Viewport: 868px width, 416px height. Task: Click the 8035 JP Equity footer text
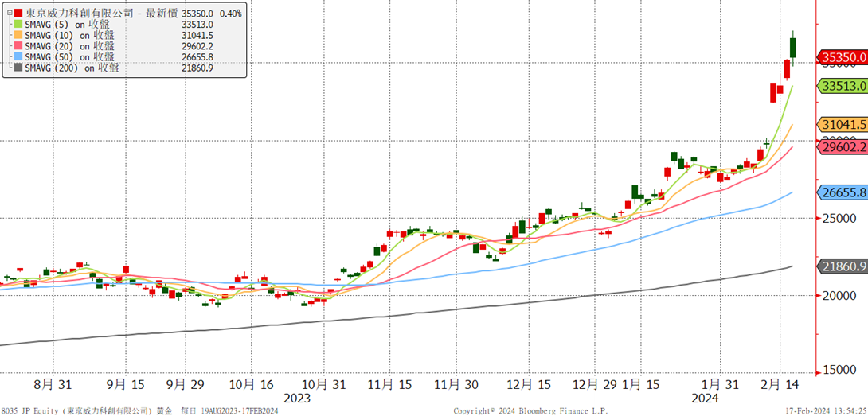tap(139, 411)
